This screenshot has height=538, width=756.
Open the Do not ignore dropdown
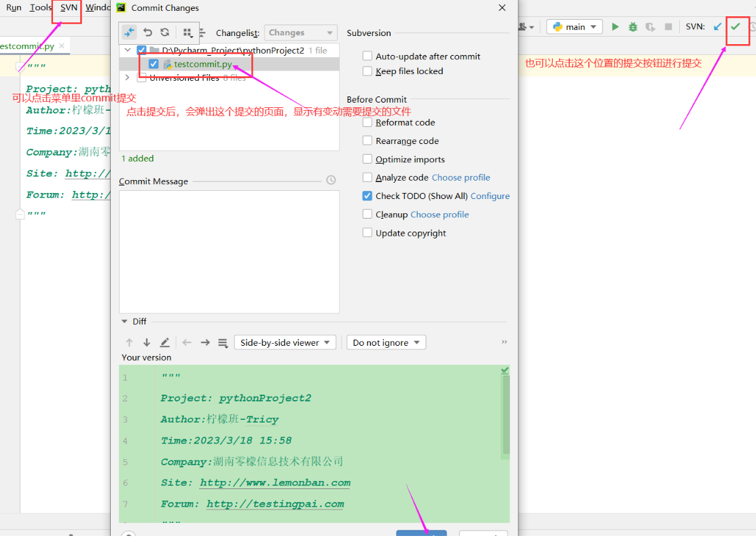click(386, 343)
